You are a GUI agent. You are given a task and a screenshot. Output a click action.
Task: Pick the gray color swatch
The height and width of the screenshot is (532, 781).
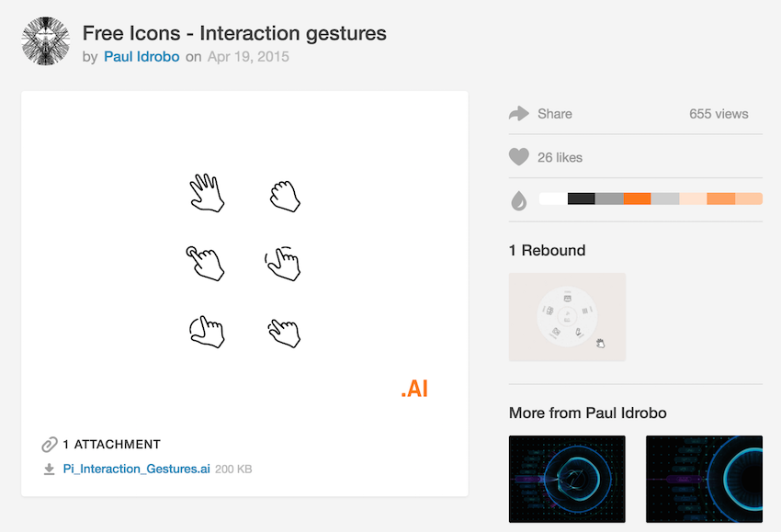(x=609, y=199)
